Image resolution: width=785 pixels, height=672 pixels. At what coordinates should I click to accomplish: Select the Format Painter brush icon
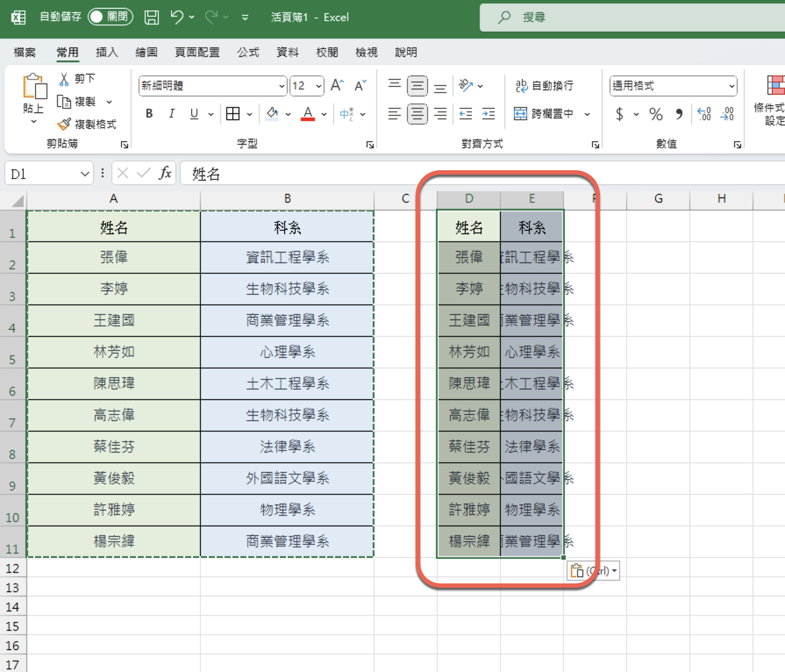pyautogui.click(x=64, y=124)
